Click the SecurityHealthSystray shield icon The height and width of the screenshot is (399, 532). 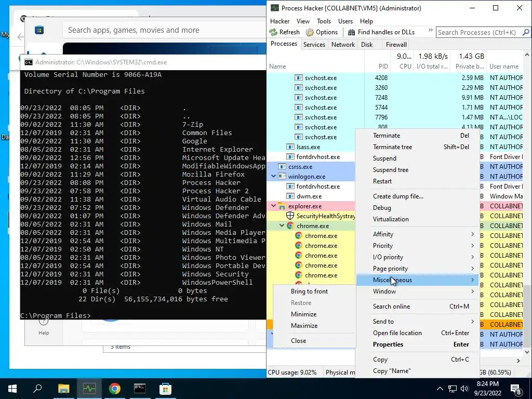point(290,216)
